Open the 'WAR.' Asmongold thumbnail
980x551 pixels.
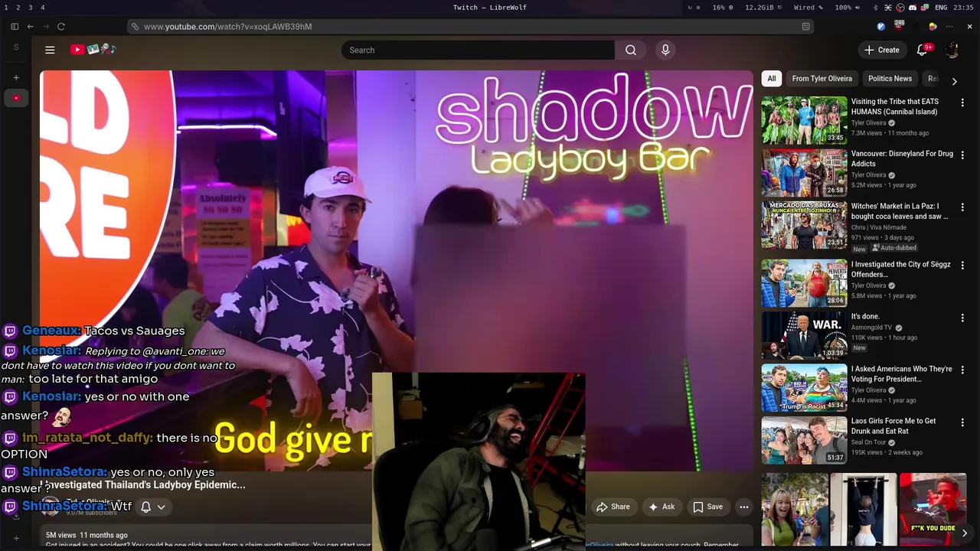click(x=804, y=335)
